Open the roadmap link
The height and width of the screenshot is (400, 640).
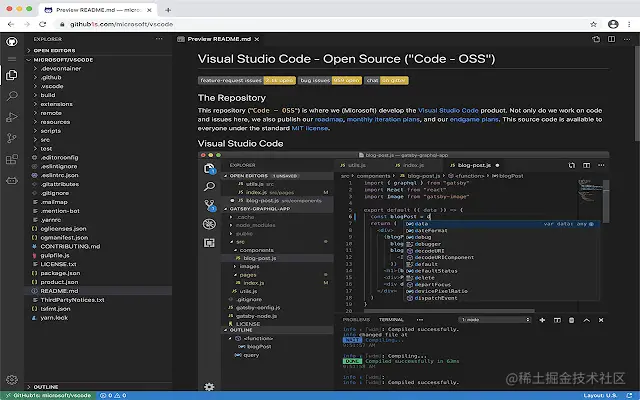(329, 120)
